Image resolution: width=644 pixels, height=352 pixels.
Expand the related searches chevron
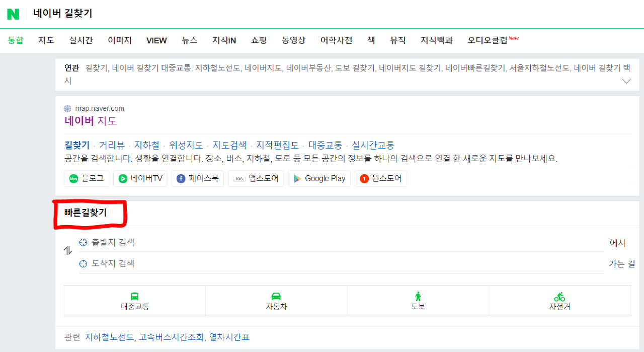pyautogui.click(x=626, y=81)
